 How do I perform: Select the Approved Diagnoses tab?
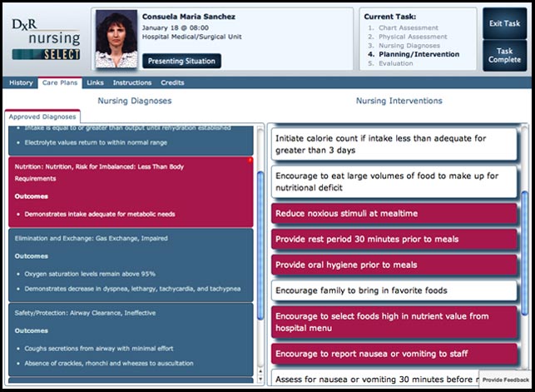42,117
